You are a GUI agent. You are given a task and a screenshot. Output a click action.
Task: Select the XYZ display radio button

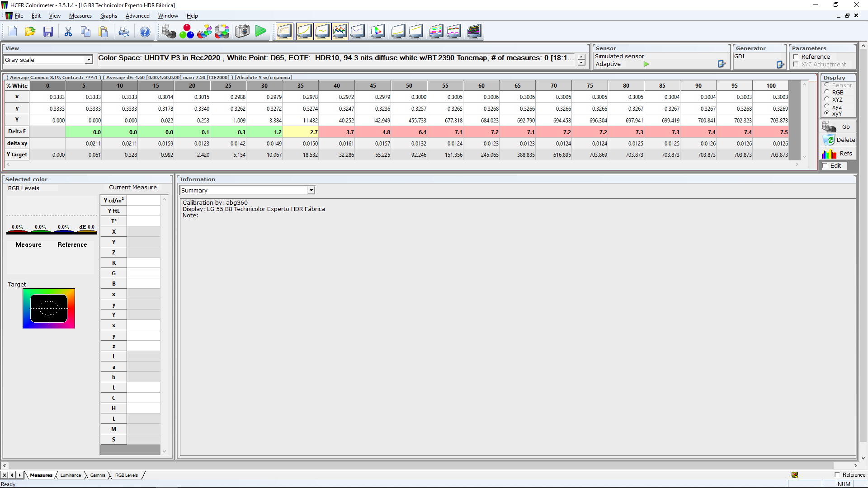[827, 99]
